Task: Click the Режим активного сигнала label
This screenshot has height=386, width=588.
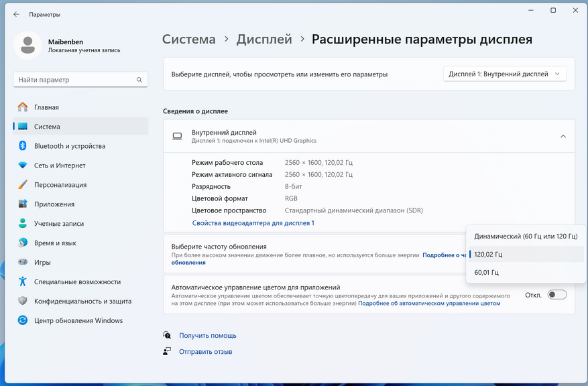Action: (232, 175)
